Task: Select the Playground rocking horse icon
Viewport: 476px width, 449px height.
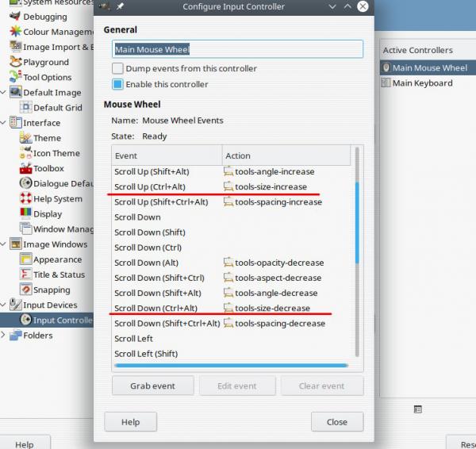Action: [15, 62]
